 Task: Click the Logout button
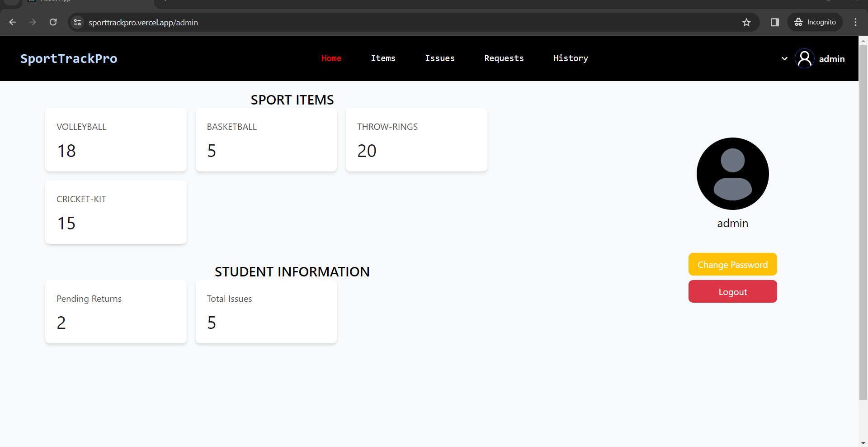click(x=733, y=291)
